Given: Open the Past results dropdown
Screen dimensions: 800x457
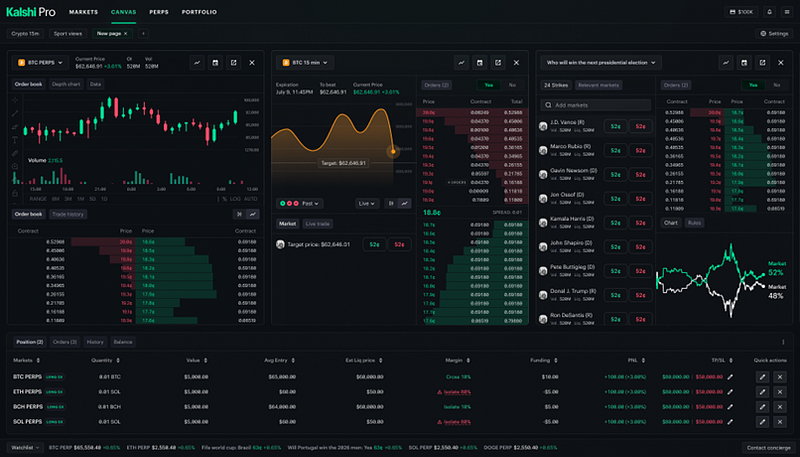Looking at the screenshot, I should [x=300, y=204].
